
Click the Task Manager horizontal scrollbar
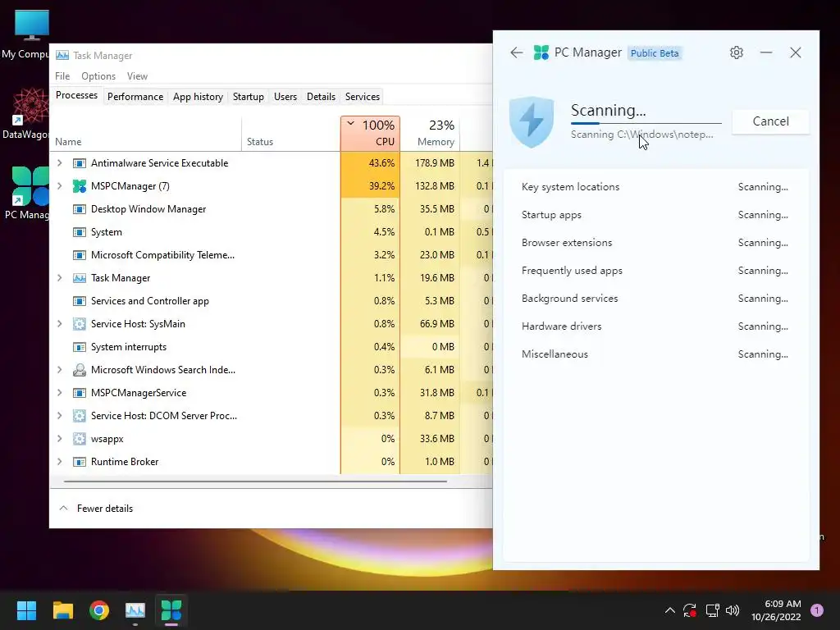[255, 481]
